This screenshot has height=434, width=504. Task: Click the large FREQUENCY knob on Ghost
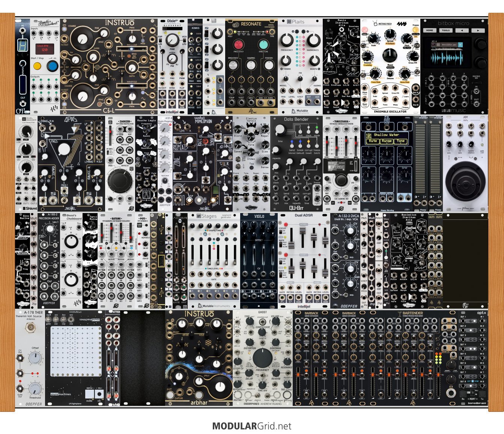(x=263, y=357)
